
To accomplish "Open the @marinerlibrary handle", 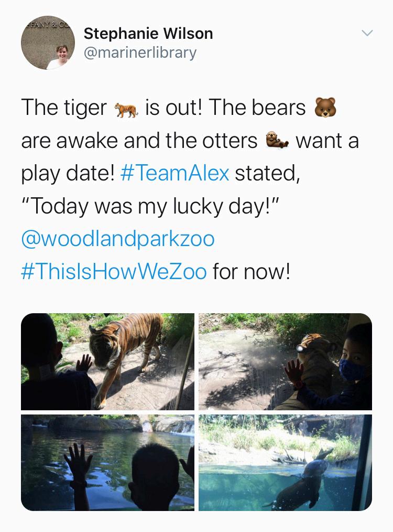I will [140, 52].
